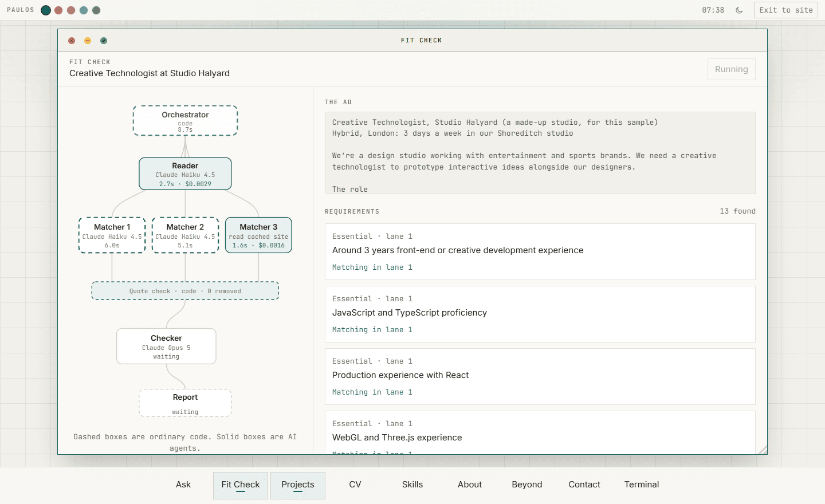This screenshot has height=504, width=825.
Task: Click the dashed boxes legend text
Action: pyautogui.click(x=185, y=443)
